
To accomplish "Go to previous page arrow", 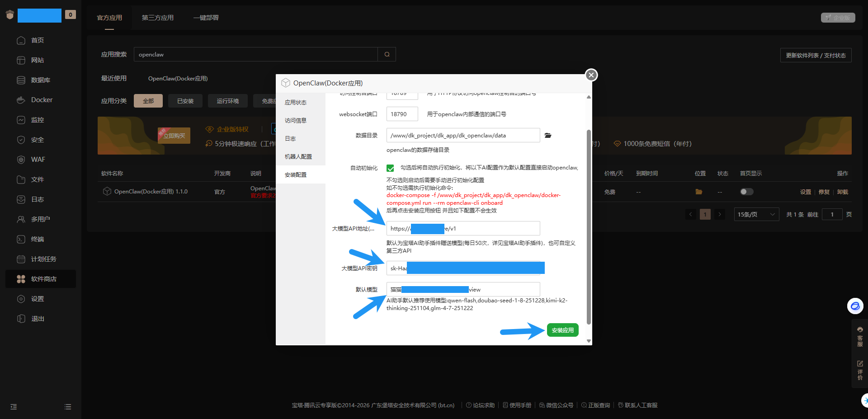I will 690,214.
